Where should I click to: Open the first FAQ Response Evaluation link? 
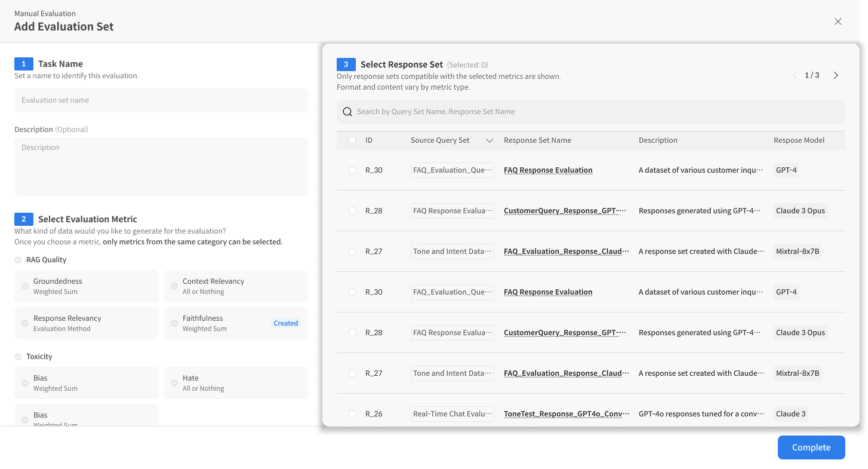click(x=548, y=170)
